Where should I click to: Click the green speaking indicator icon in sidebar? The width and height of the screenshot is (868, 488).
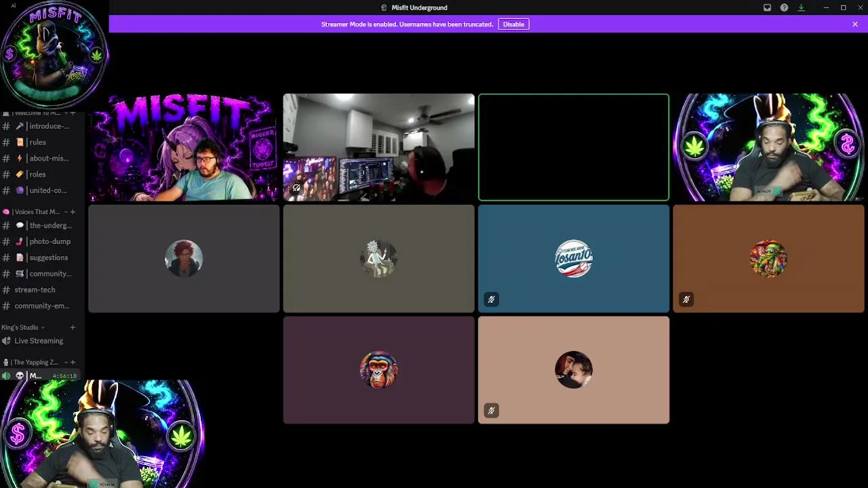click(6, 376)
